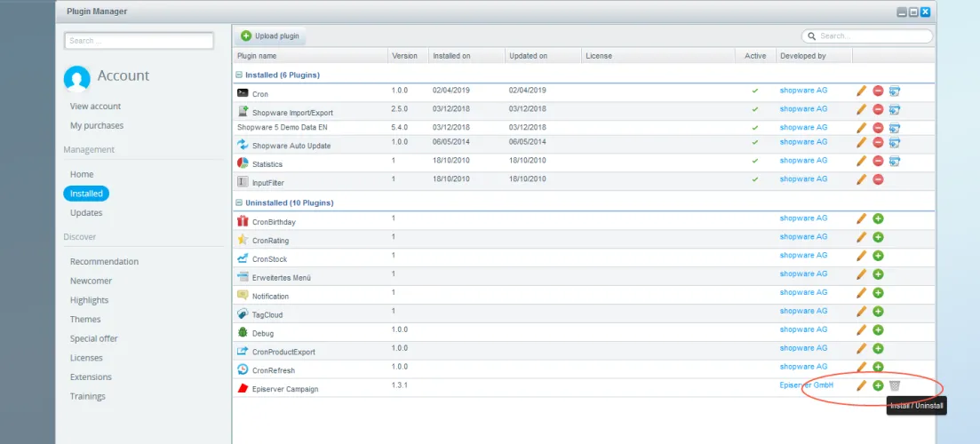Sort by Version column header
980x444 pixels.
[x=408, y=56]
